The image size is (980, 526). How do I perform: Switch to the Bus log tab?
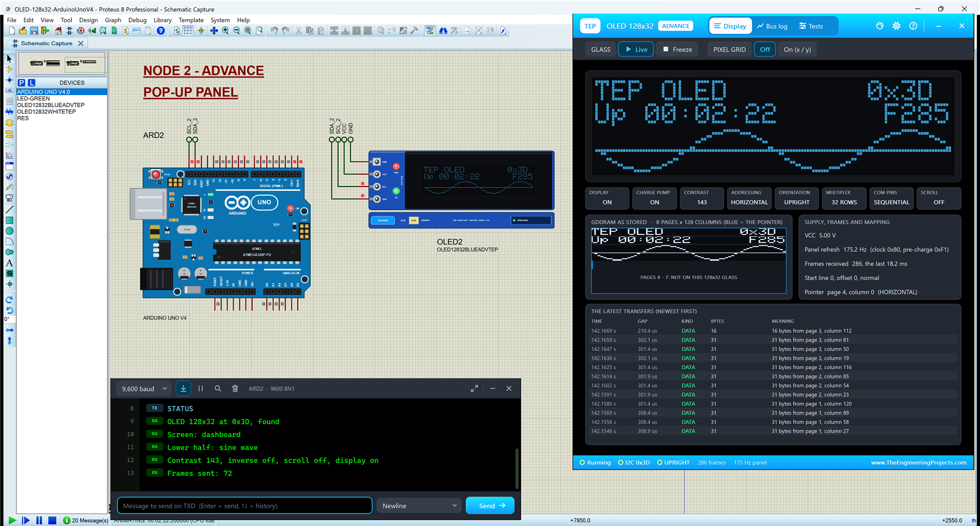pyautogui.click(x=772, y=26)
